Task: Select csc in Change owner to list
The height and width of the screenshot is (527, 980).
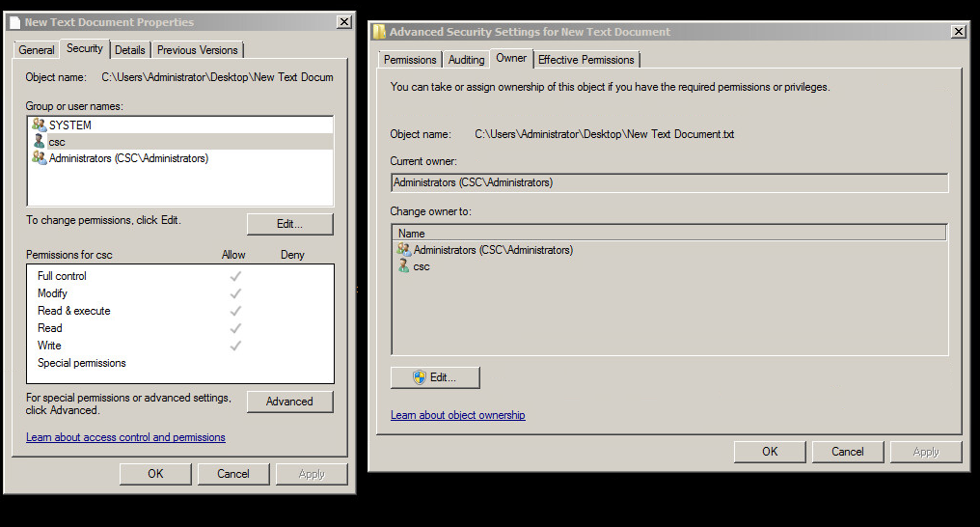Action: coord(669,266)
